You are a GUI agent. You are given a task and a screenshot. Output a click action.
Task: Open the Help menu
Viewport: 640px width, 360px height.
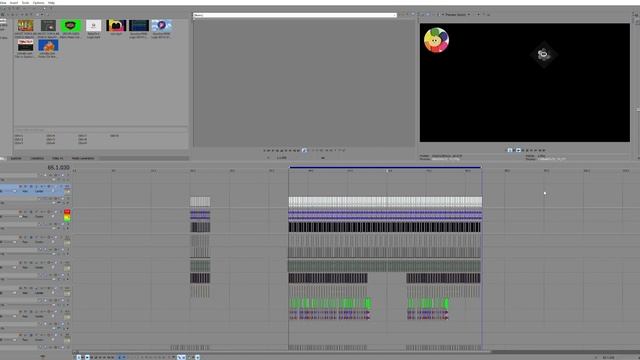point(51,2)
